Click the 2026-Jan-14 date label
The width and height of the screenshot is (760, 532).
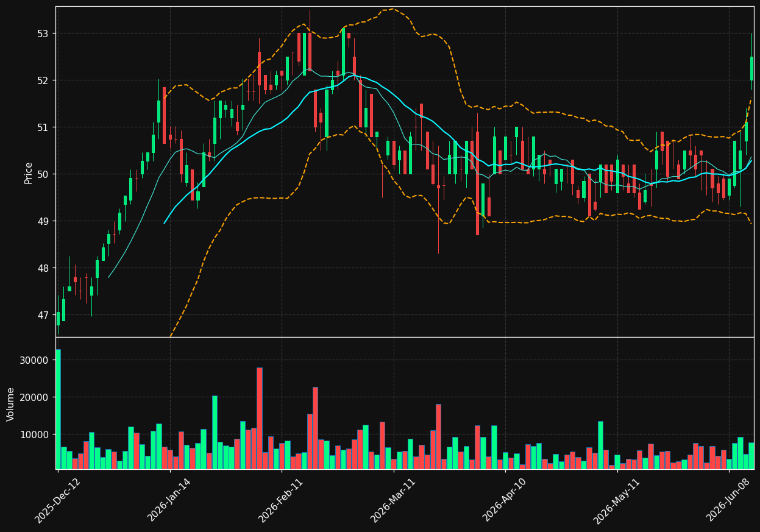click(169, 500)
